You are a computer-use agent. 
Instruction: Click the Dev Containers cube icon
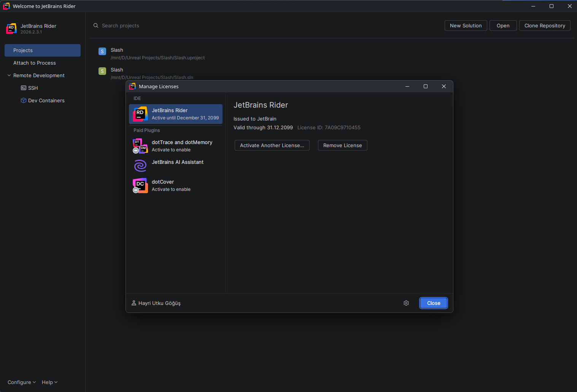24,100
